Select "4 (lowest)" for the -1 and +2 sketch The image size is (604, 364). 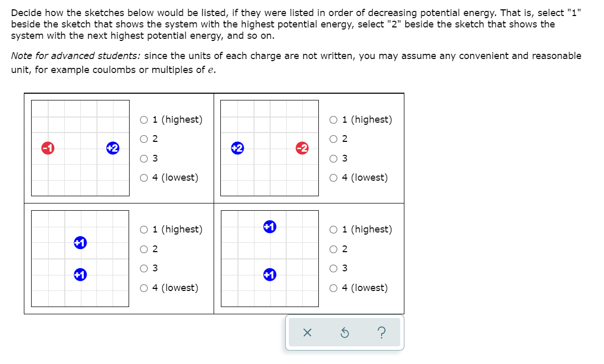click(x=143, y=178)
